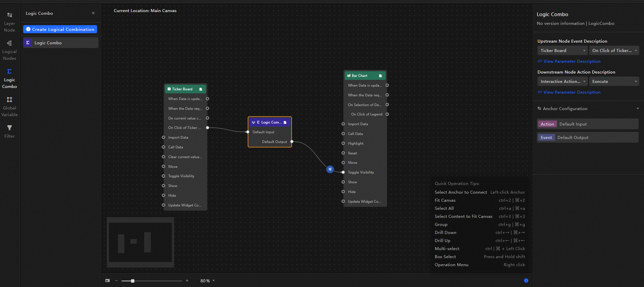Collapse the Anchor Configuration section
The height and width of the screenshot is (287, 644).
coord(638,108)
